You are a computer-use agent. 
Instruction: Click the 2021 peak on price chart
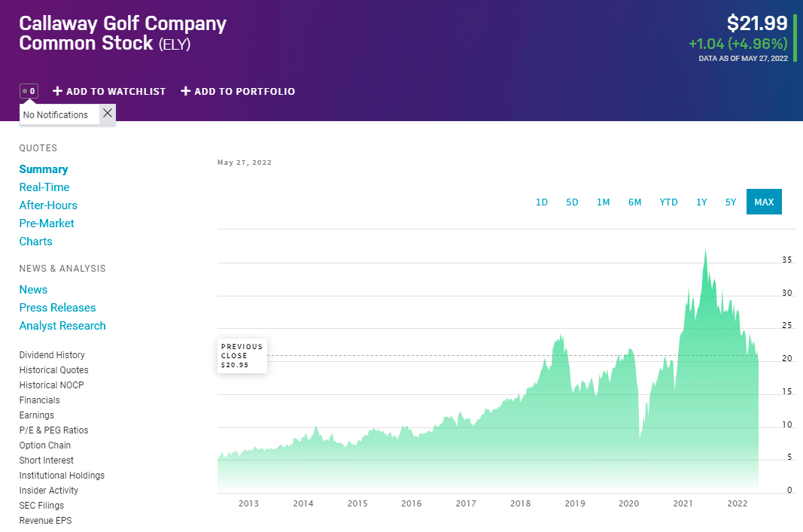pyautogui.click(x=705, y=251)
